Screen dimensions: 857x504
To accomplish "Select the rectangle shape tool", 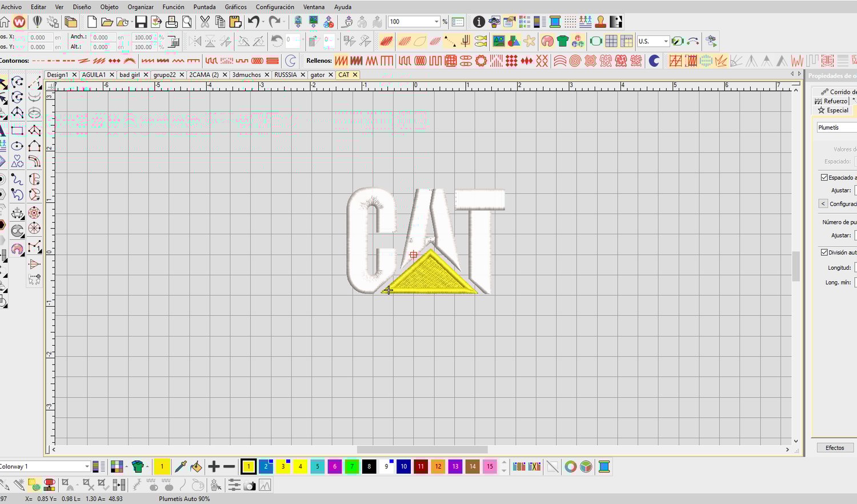I will tap(18, 131).
